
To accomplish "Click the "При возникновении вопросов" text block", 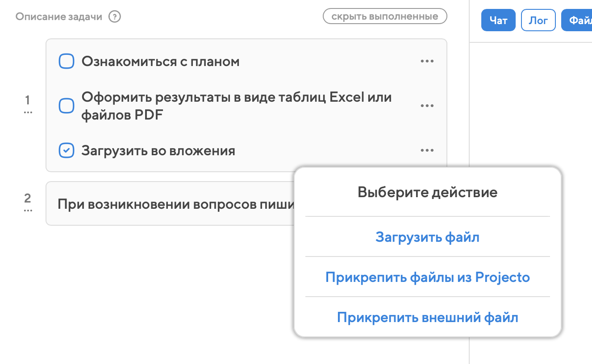I will click(174, 204).
